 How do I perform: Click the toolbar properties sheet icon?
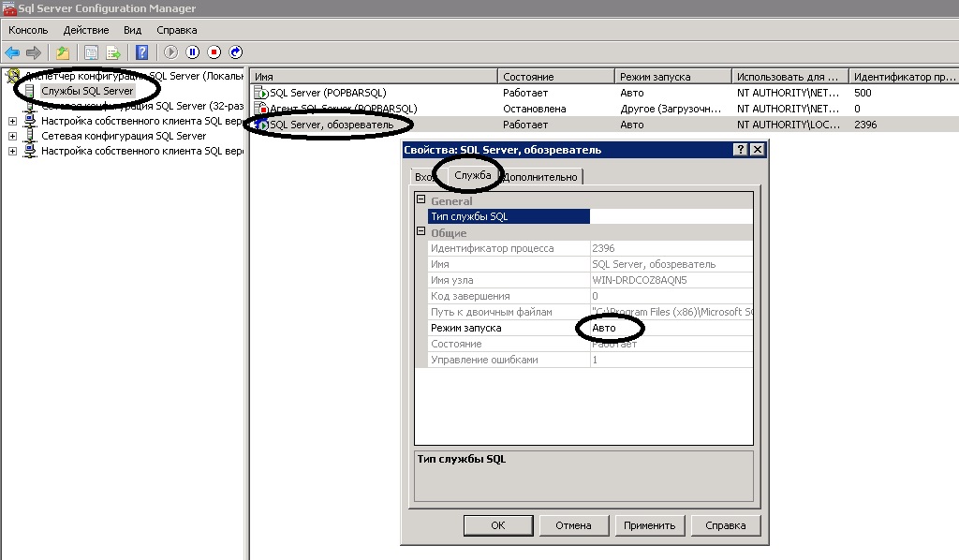click(91, 52)
